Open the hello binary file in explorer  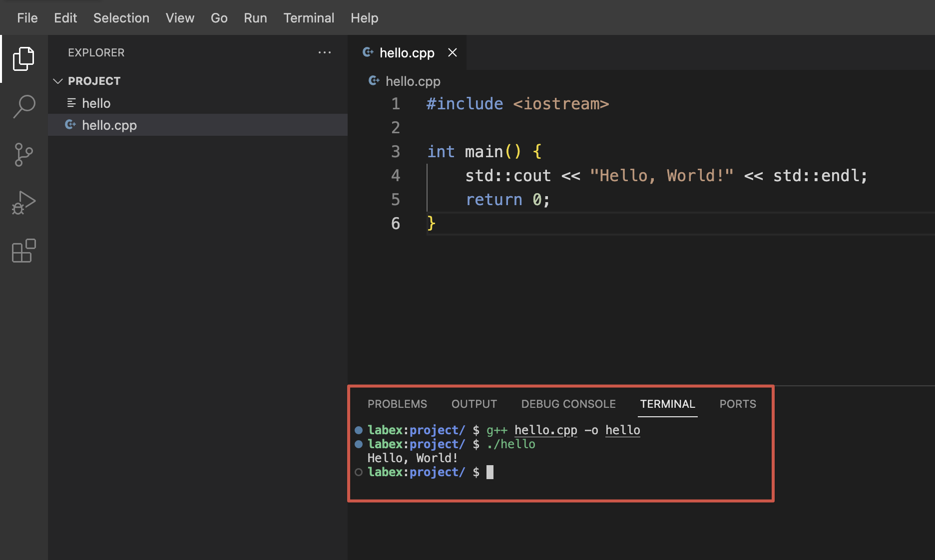tap(96, 103)
